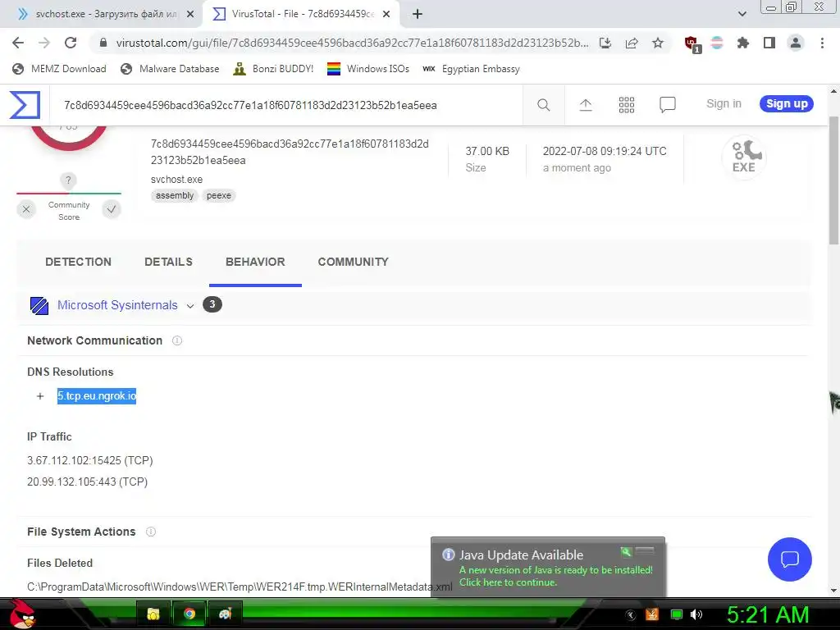Click the Chrome taskbar icon

click(189, 614)
